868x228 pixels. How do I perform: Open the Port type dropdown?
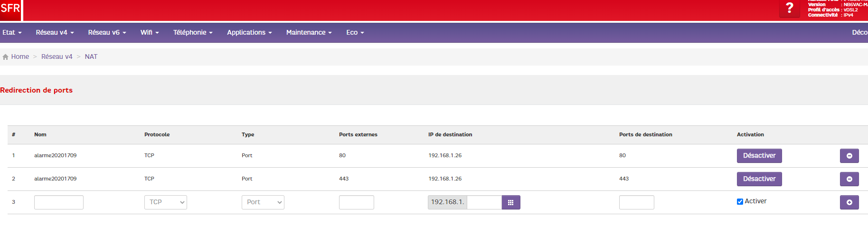point(263,202)
